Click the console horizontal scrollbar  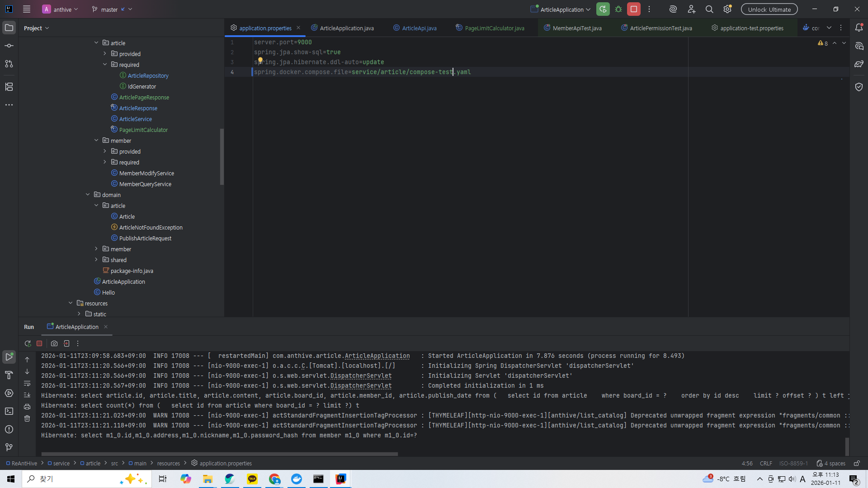point(220,454)
